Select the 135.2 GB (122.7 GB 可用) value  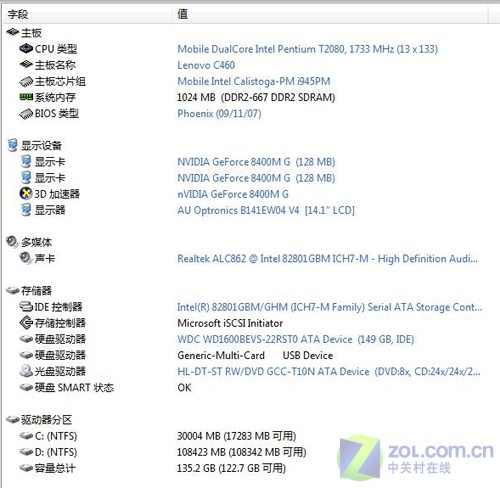(231, 468)
